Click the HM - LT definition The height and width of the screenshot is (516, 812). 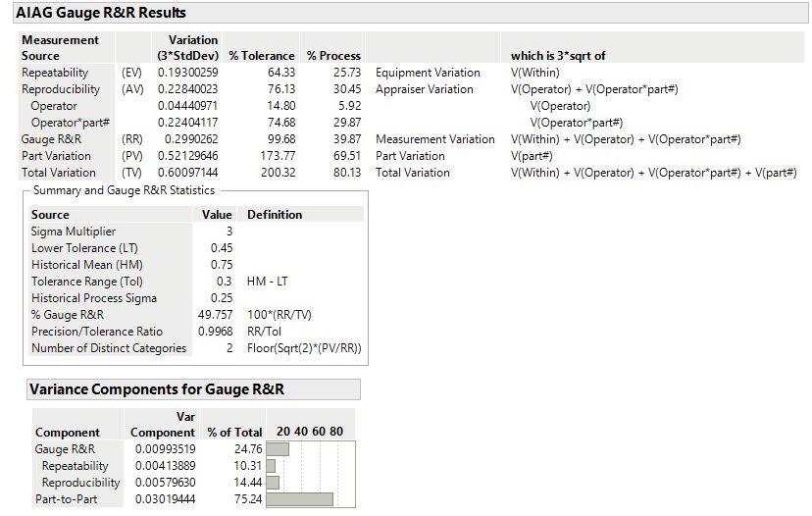pos(267,281)
